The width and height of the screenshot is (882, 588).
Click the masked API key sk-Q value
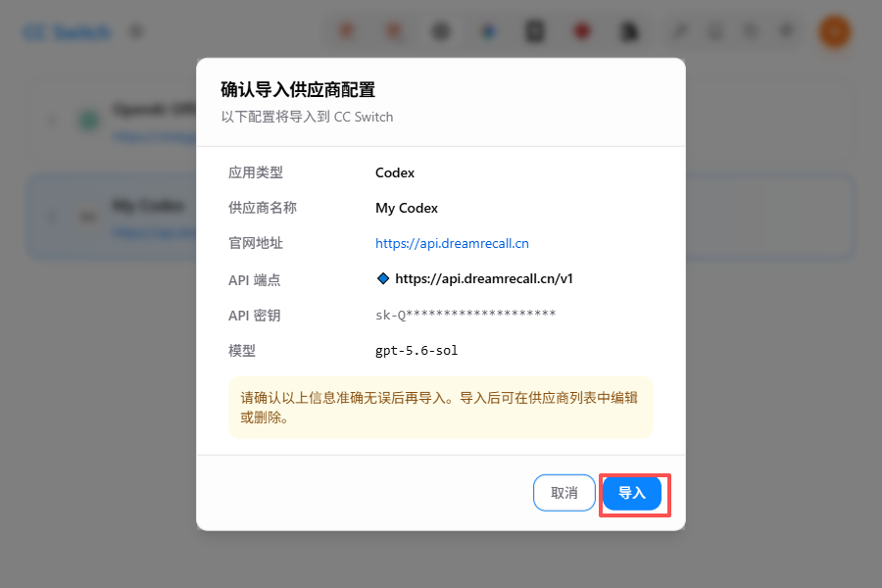465,315
